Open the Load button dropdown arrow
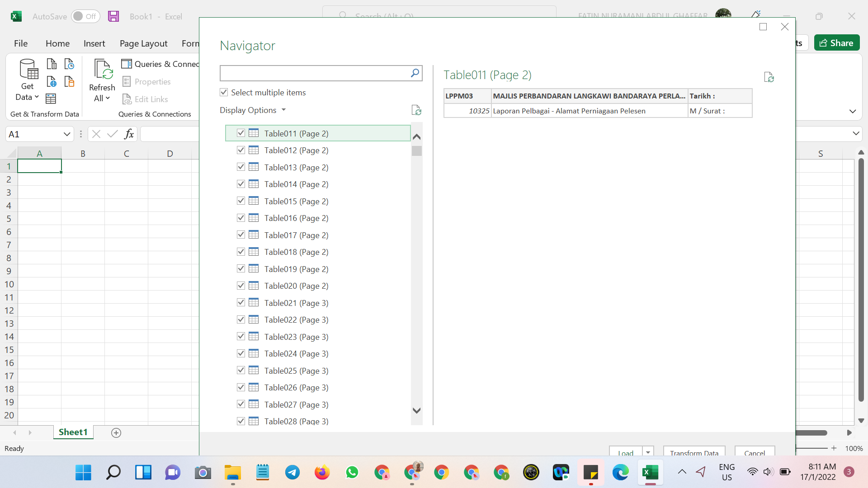Screen dimensions: 868x488 tap(648, 452)
